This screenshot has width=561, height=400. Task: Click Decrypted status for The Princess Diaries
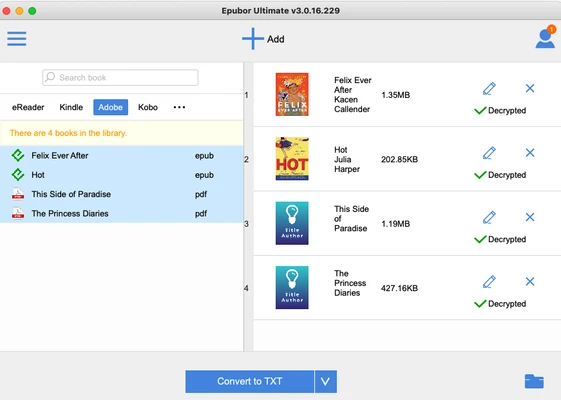point(500,304)
